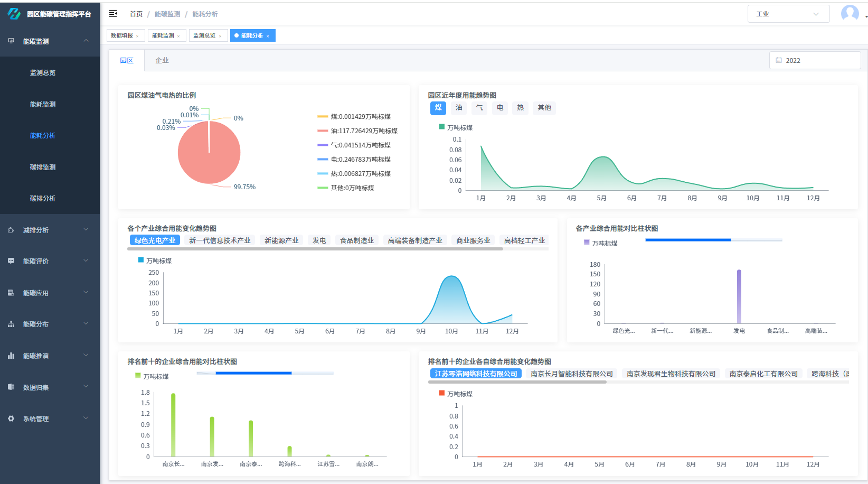The width and height of the screenshot is (868, 484).
Task: Open the 能碳分布 sidebar icon
Action: pyautogui.click(x=11, y=324)
